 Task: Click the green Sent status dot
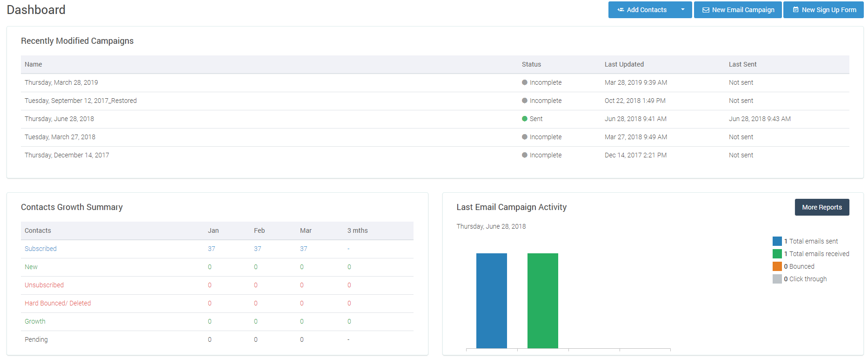tap(525, 119)
